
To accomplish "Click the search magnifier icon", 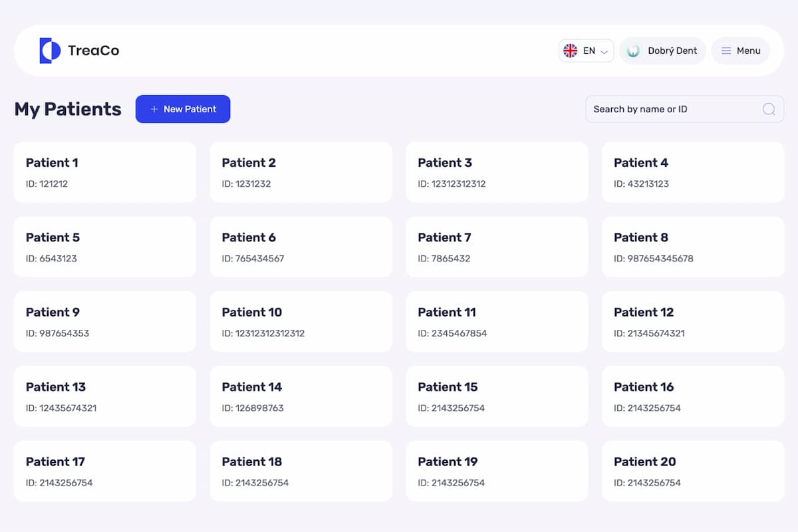I will pos(769,109).
